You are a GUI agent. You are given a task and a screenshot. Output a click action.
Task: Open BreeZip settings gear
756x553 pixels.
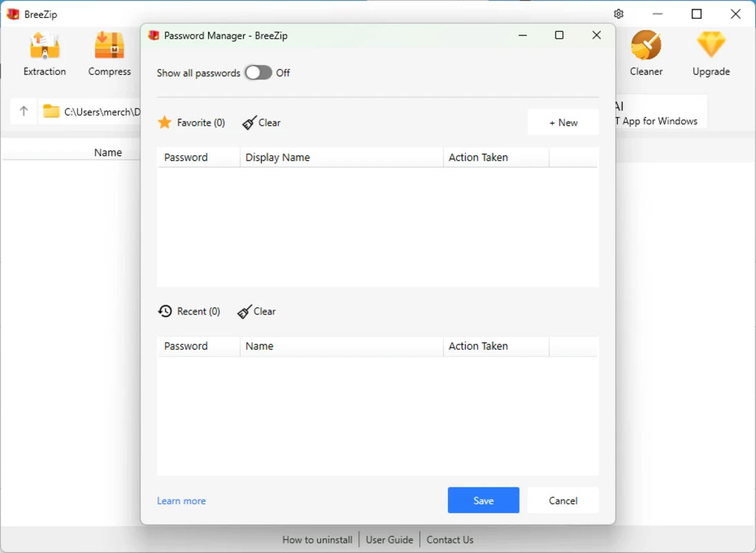pos(618,14)
